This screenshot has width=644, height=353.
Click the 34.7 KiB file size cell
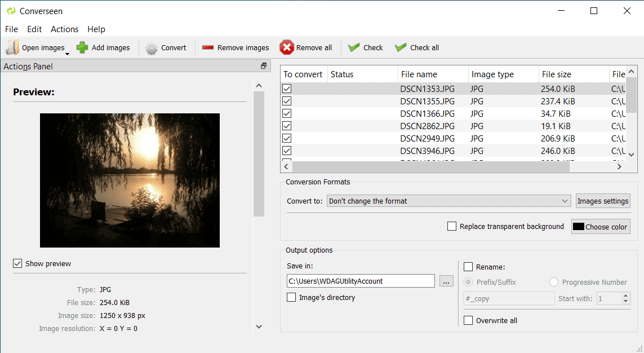pyautogui.click(x=556, y=113)
